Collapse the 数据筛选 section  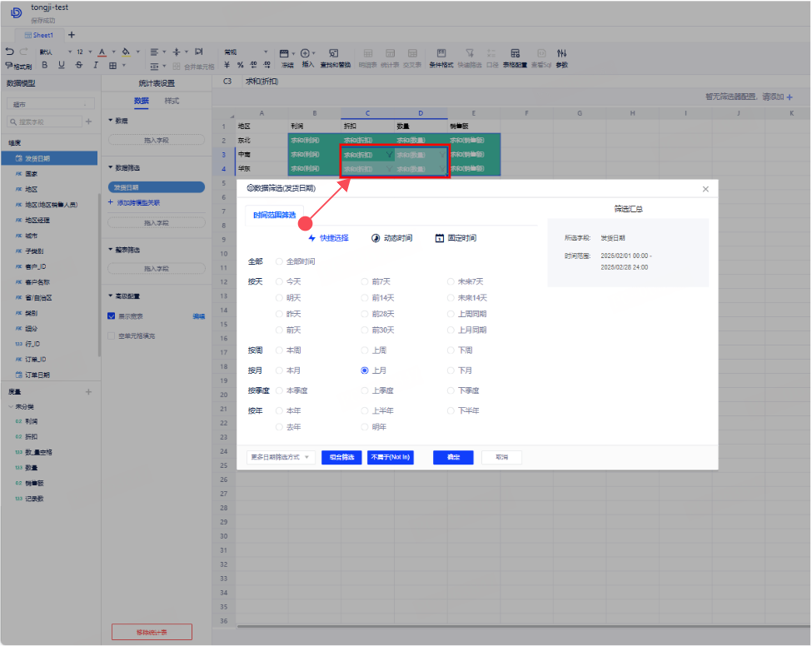coord(111,167)
